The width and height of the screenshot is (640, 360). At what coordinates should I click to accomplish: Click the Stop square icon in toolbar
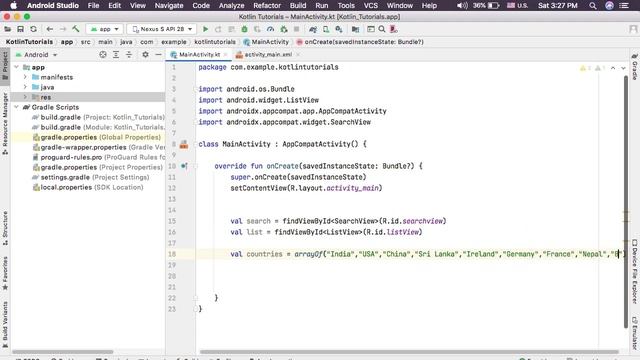[297, 29]
